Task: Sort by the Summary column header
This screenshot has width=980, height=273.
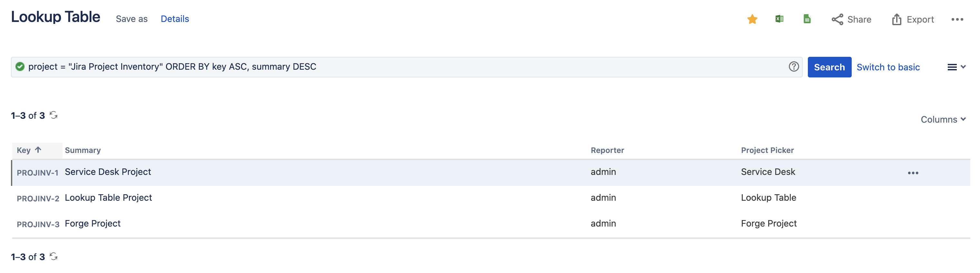Action: coord(83,150)
